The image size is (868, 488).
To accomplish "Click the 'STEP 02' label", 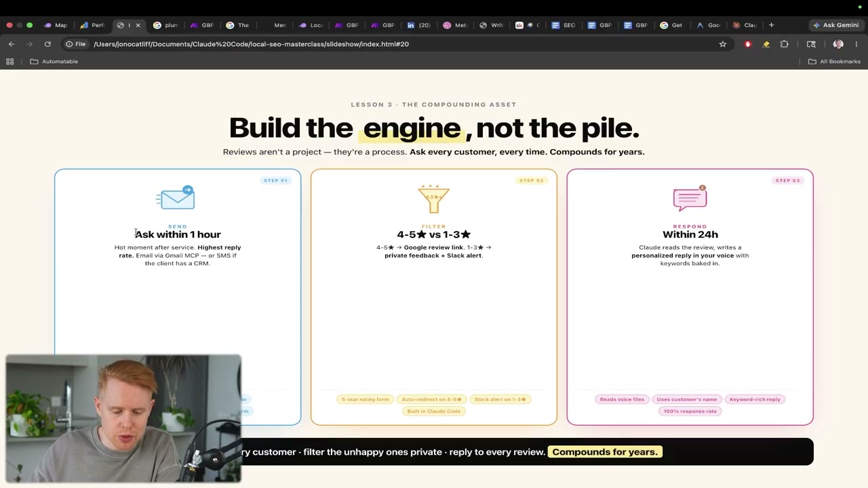I will (532, 180).
